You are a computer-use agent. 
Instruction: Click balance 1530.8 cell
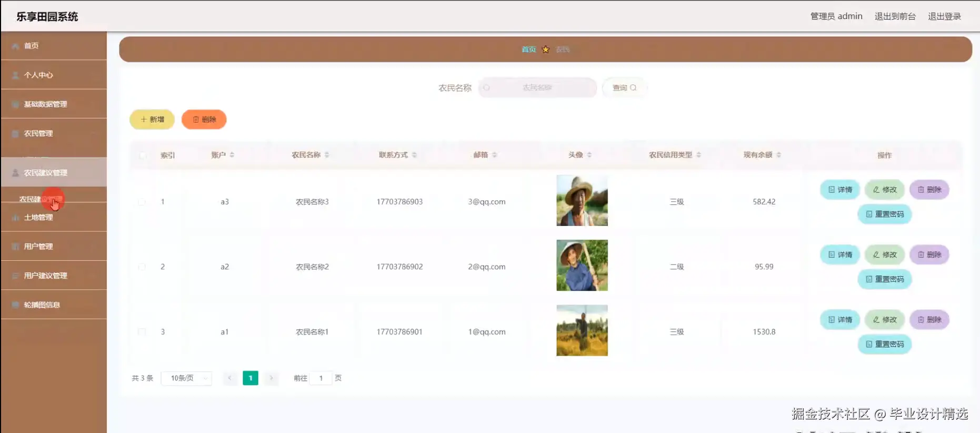[x=764, y=332]
